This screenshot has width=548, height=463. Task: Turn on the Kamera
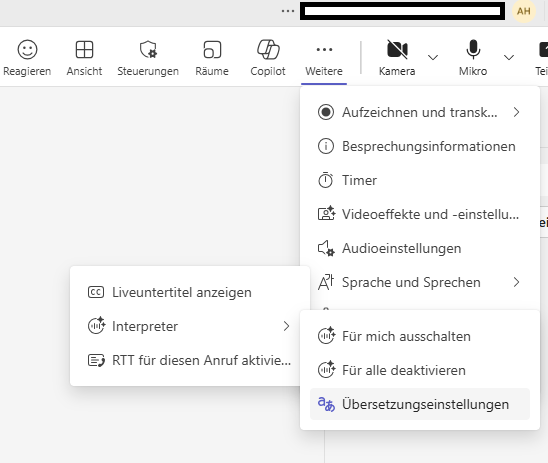[397, 58]
